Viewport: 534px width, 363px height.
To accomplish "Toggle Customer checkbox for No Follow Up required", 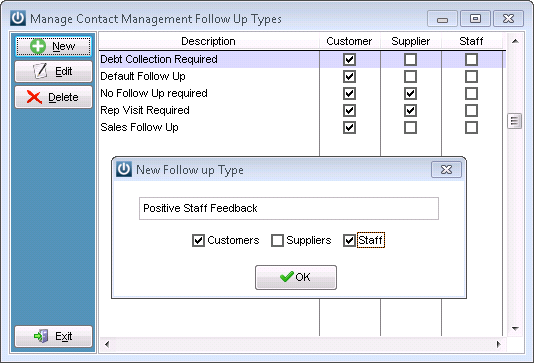I will [349, 94].
